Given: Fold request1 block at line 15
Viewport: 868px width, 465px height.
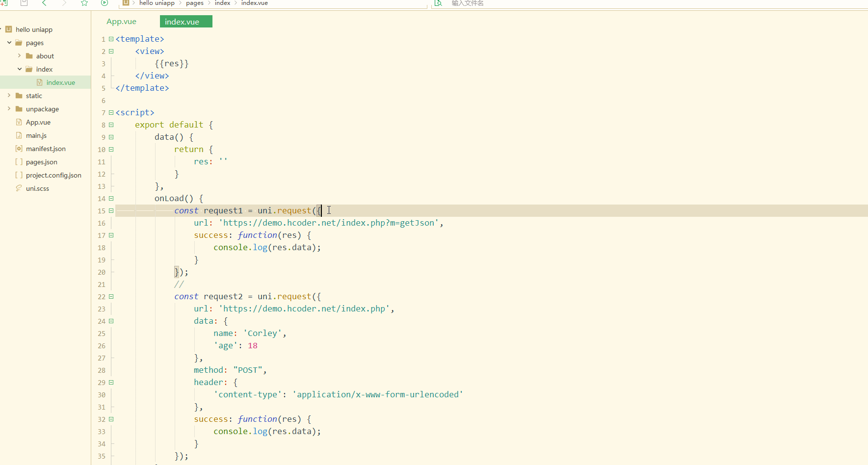Looking at the screenshot, I should [111, 211].
